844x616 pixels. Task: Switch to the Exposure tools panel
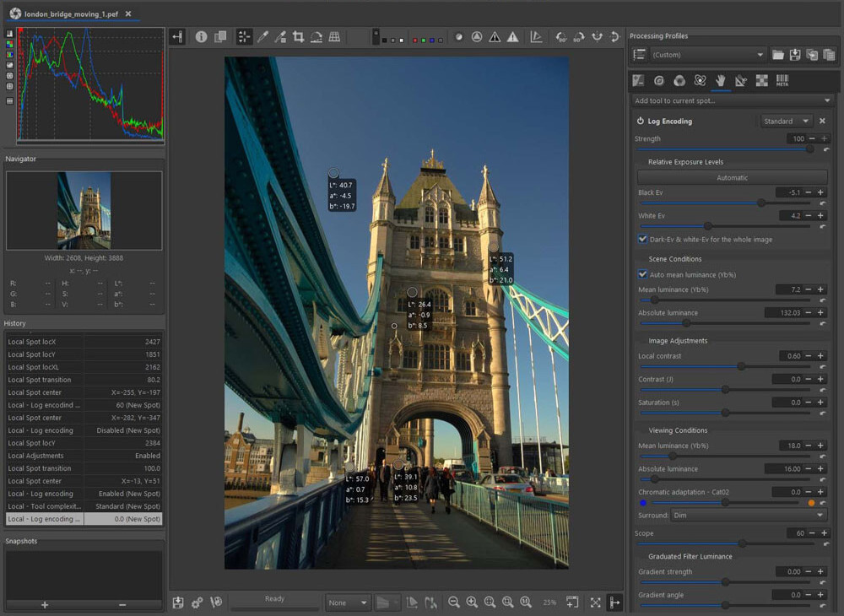coord(637,80)
